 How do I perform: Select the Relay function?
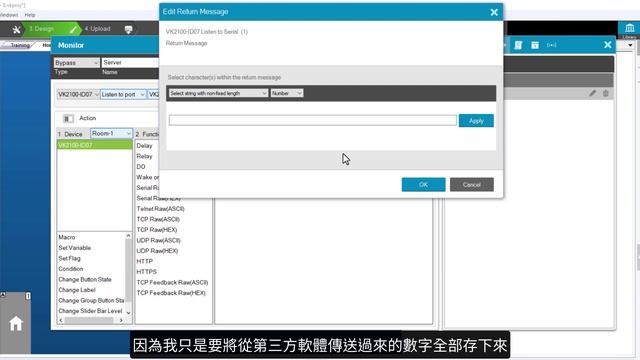pos(144,156)
